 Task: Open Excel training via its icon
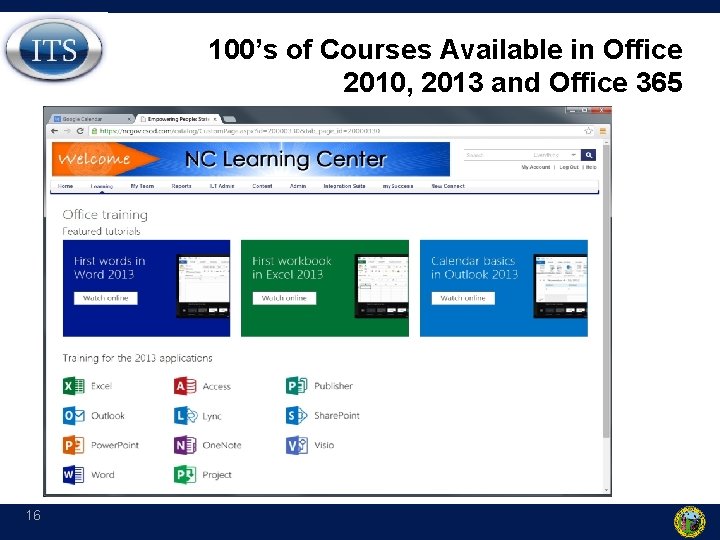[x=73, y=386]
